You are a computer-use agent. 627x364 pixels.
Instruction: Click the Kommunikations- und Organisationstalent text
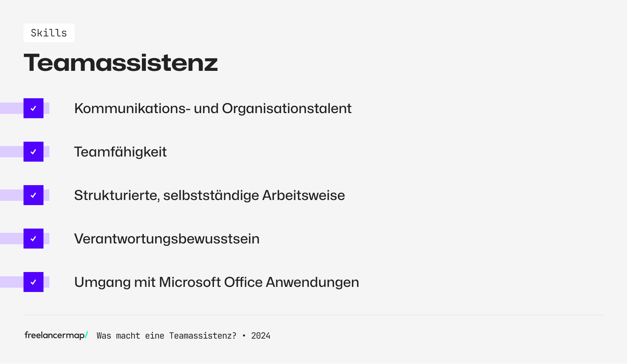213,108
